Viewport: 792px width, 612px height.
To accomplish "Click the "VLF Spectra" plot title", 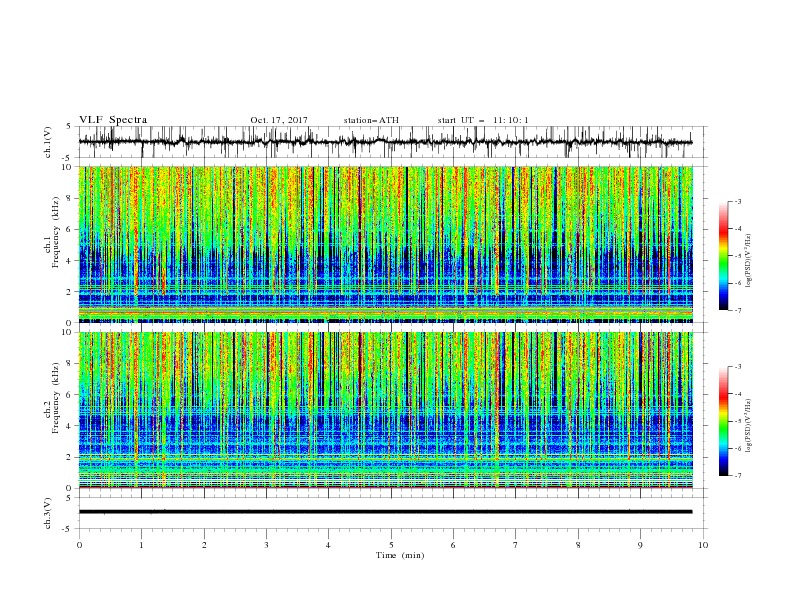I will pyautogui.click(x=113, y=120).
